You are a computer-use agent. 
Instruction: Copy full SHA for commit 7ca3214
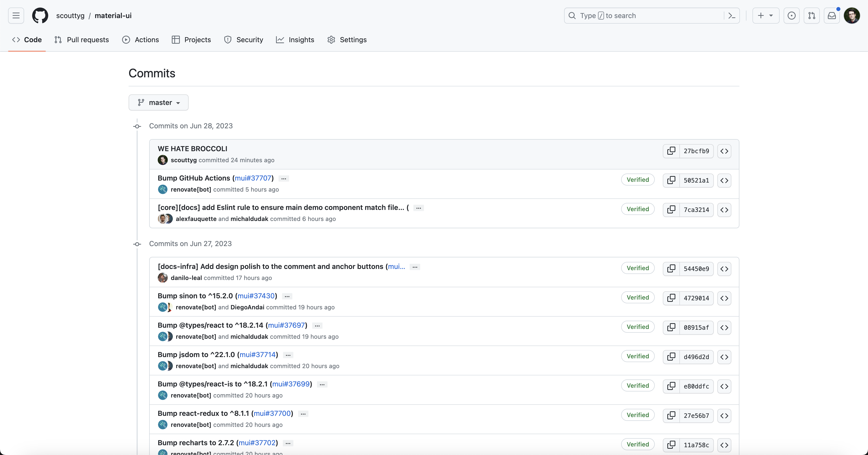coord(671,209)
